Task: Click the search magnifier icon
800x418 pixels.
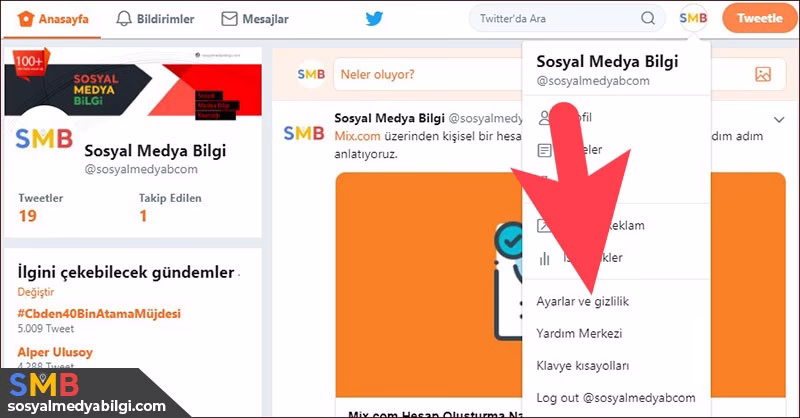Action: (649, 18)
